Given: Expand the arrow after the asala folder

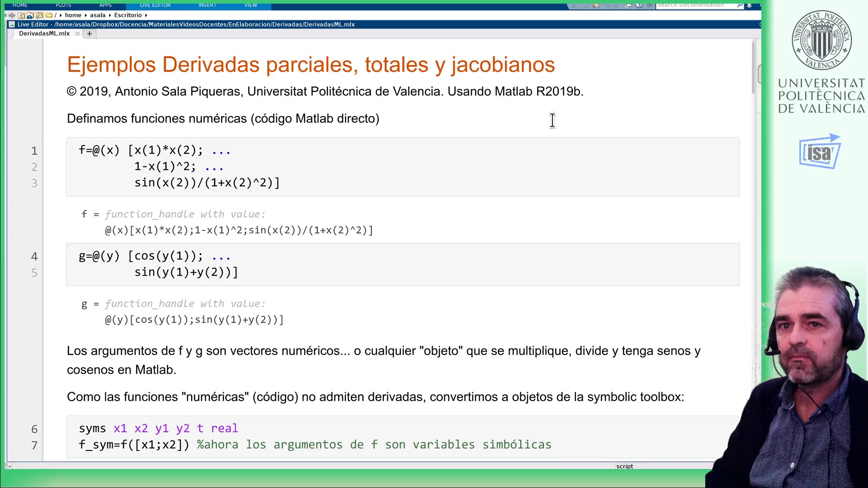Looking at the screenshot, I should pyautogui.click(x=109, y=15).
